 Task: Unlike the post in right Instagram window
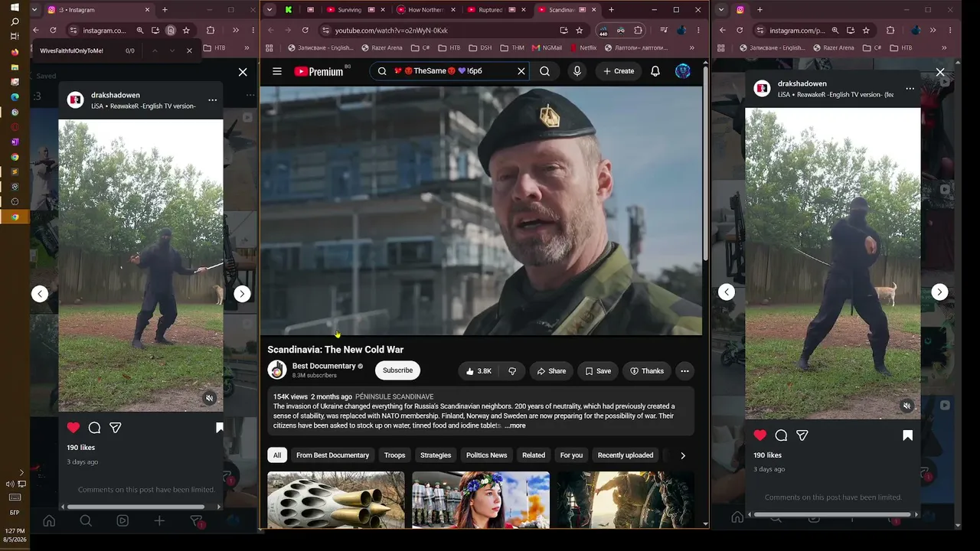pos(760,435)
